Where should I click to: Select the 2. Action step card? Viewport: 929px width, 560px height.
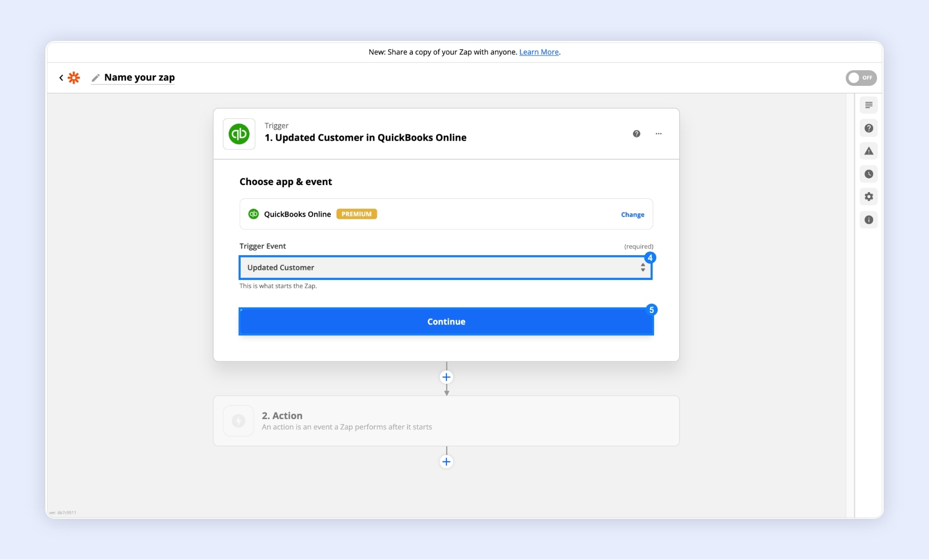coord(446,421)
